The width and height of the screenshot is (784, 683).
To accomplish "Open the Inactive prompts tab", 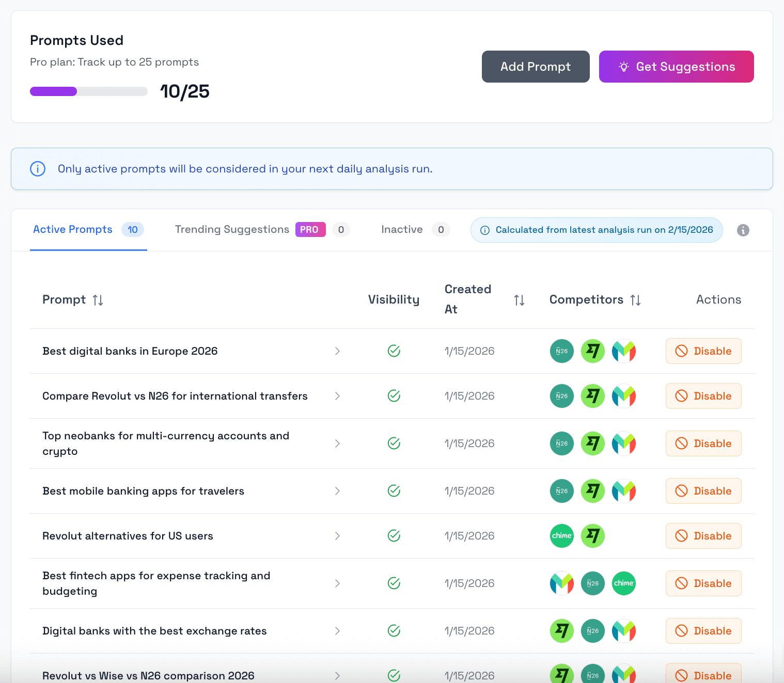I will 402,229.
